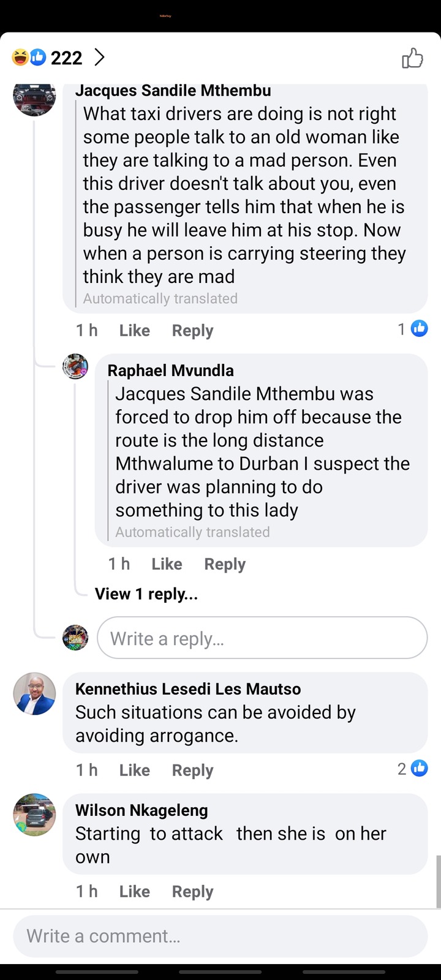The height and width of the screenshot is (980, 441).
Task: Open Wilson Nkageleng's profile name link
Action: coord(141,810)
